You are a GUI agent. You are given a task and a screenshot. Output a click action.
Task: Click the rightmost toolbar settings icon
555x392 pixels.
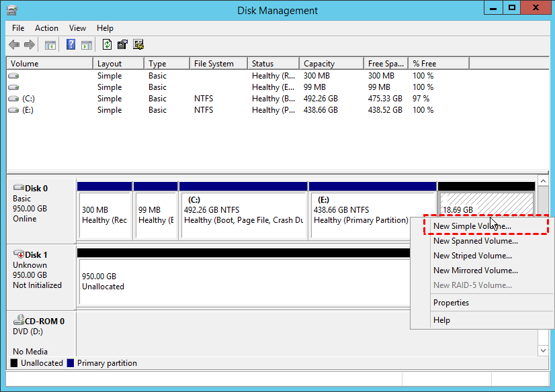pyautogui.click(x=139, y=44)
